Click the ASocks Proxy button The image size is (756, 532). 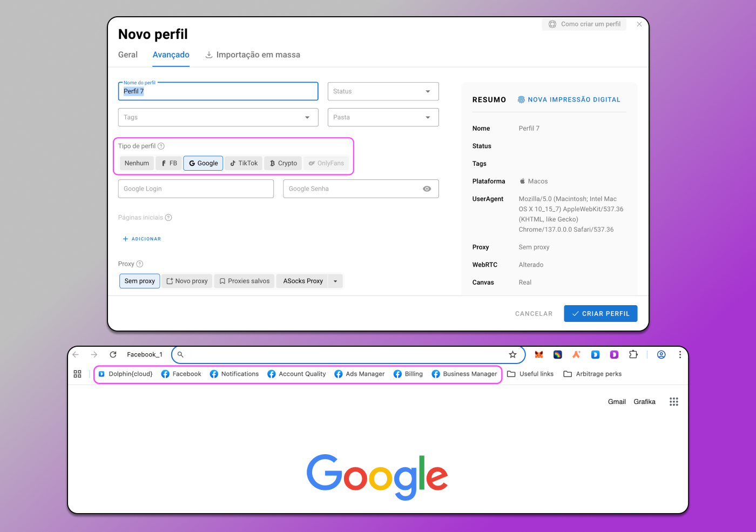pos(302,281)
